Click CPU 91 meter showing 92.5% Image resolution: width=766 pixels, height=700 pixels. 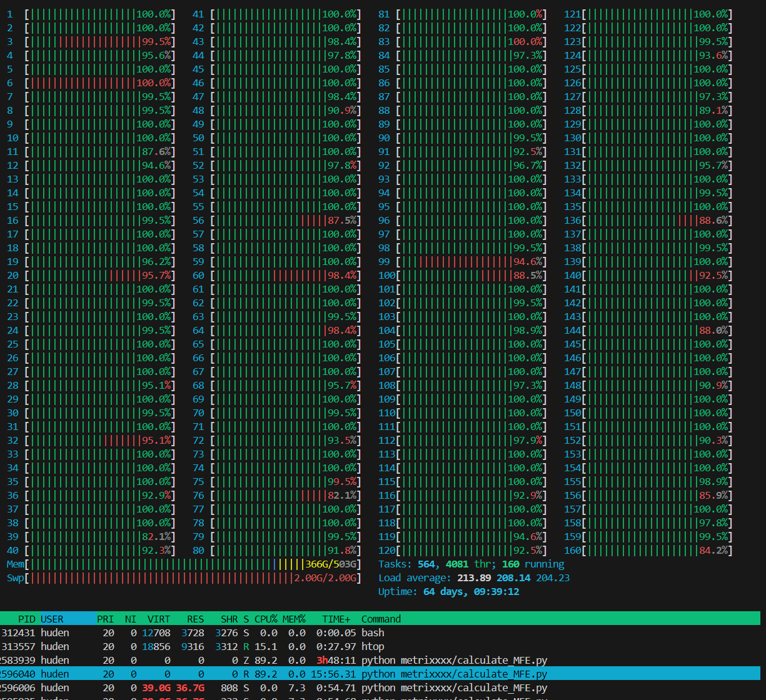(x=463, y=151)
